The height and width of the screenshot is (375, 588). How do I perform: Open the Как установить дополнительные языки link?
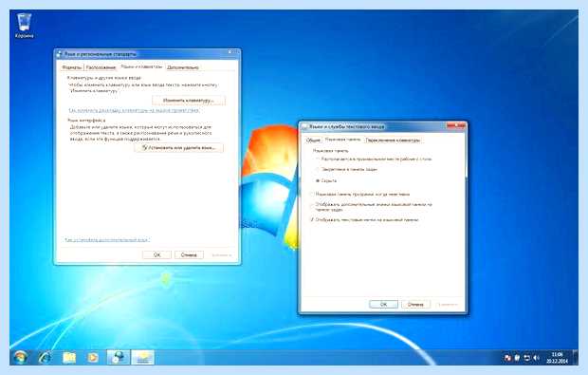tap(107, 239)
